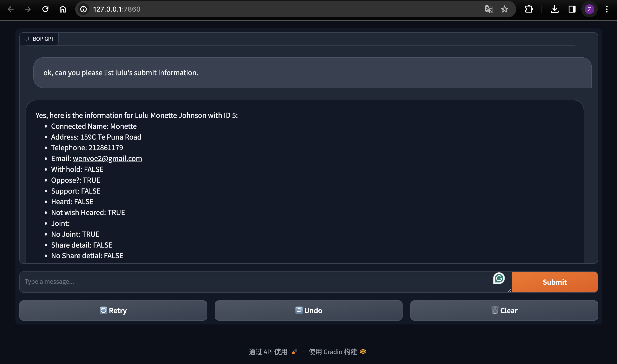
Task: Open the Google Translate page icon
Action: coord(489,9)
